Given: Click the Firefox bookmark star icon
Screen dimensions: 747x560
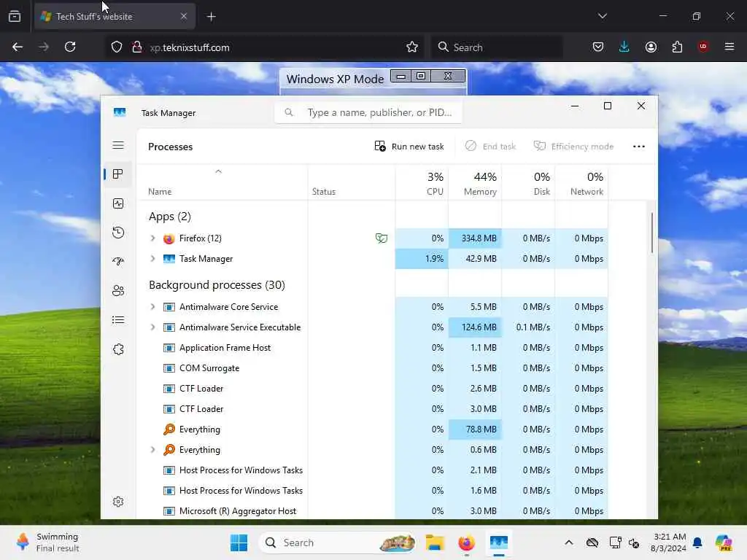Looking at the screenshot, I should point(412,47).
